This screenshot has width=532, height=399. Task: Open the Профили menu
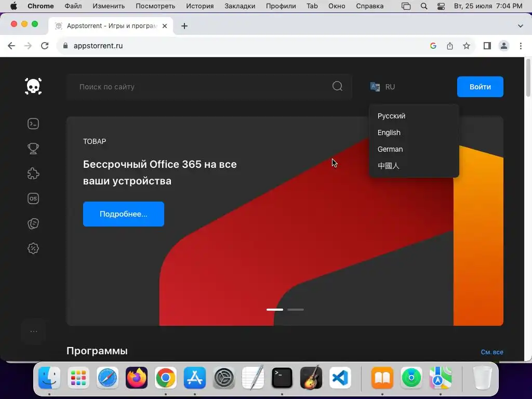pyautogui.click(x=281, y=6)
